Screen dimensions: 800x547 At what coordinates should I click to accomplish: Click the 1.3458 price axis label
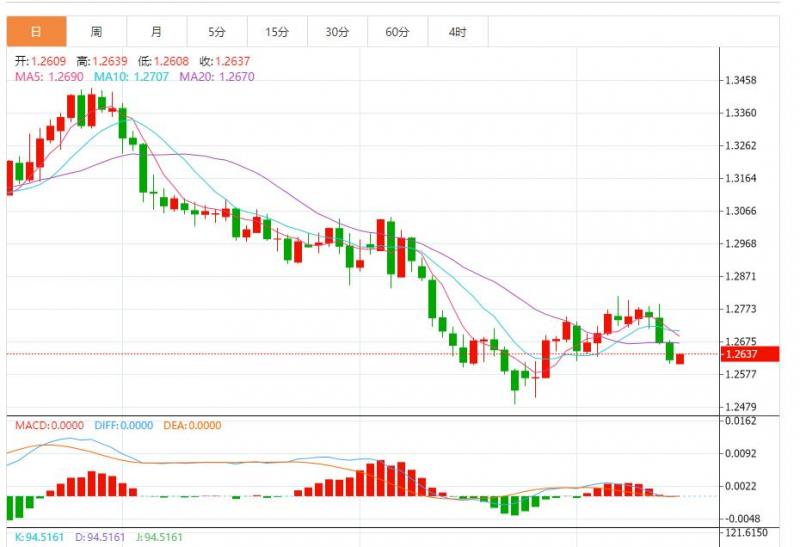741,80
